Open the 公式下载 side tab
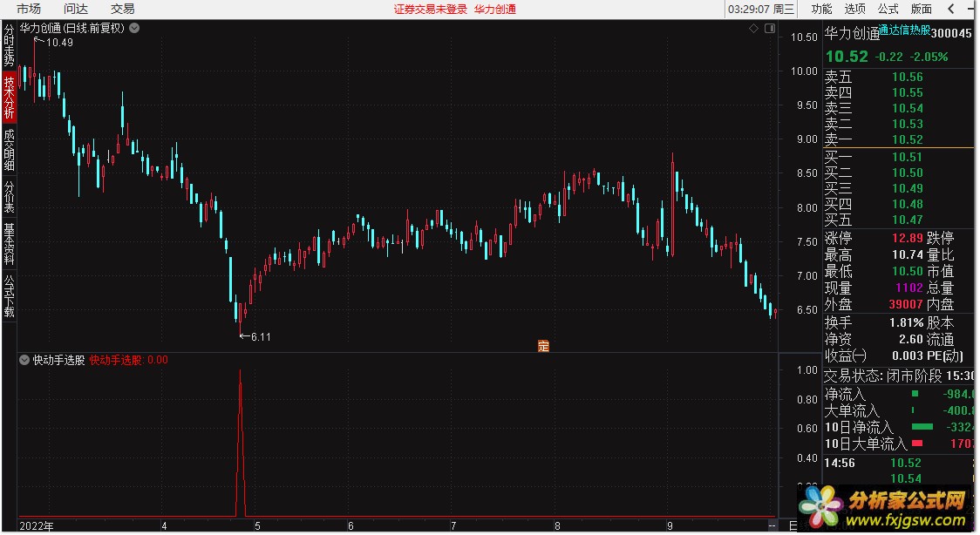Screen dimensions: 980x535 (10, 296)
